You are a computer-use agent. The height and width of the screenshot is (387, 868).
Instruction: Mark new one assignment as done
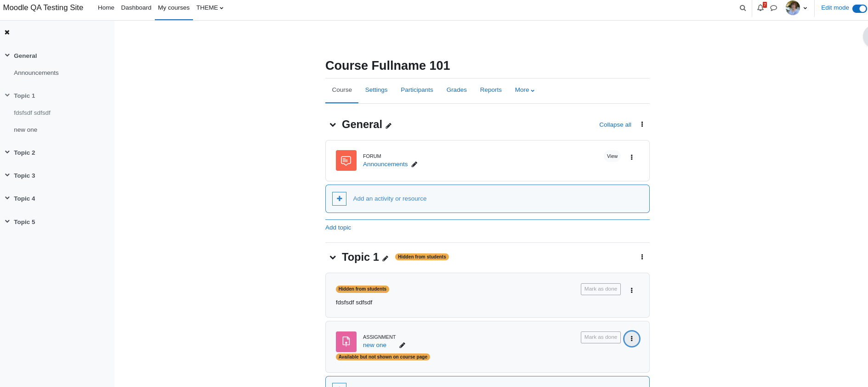point(601,337)
